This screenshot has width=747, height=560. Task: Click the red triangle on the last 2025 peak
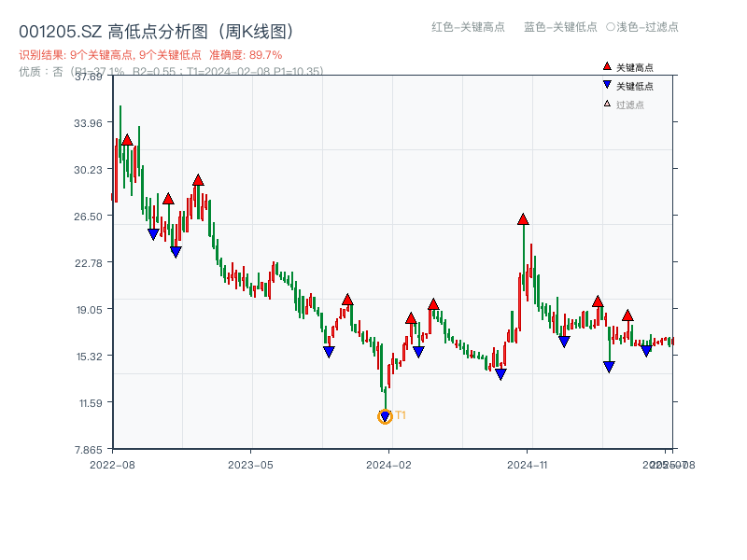coord(626,315)
